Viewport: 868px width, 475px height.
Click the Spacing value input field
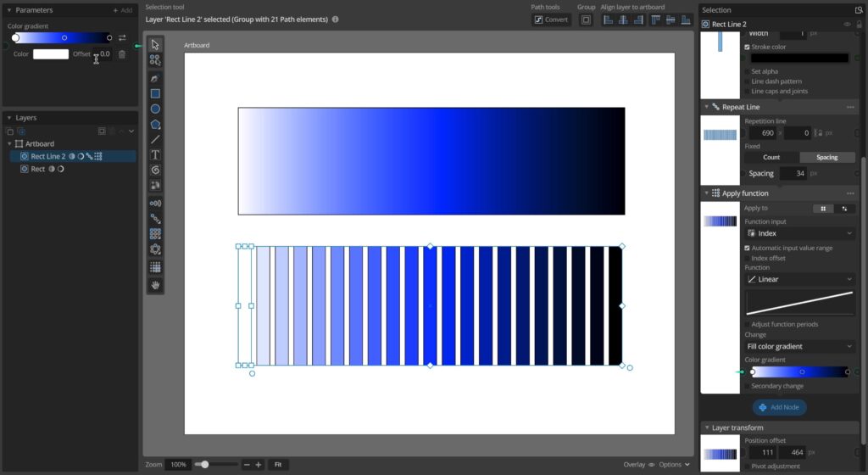(x=793, y=173)
